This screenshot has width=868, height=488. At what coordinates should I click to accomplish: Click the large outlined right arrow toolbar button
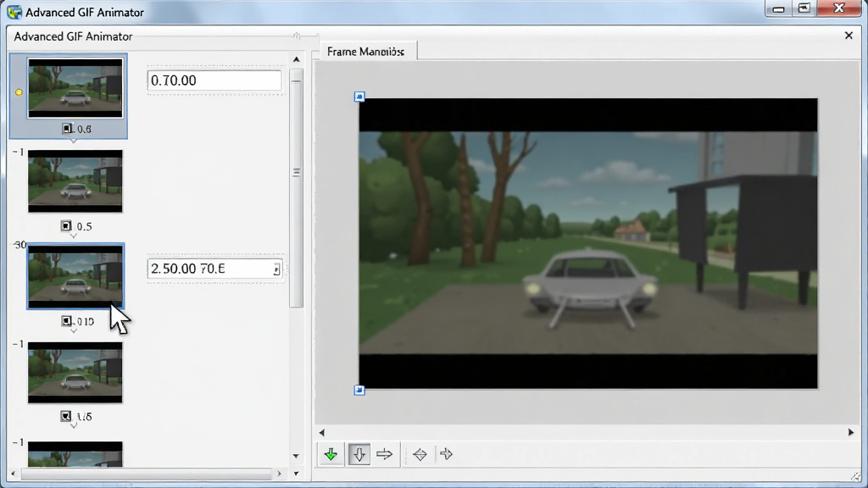point(384,454)
